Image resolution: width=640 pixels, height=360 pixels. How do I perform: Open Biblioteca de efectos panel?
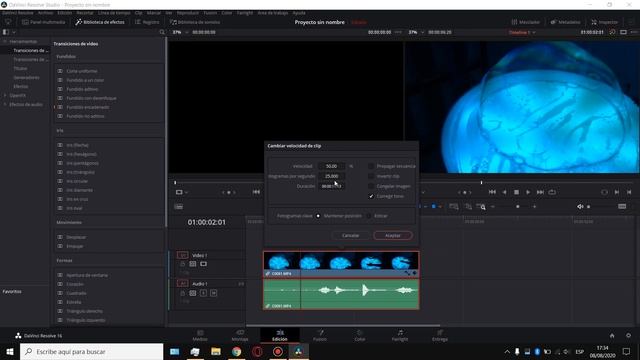pos(100,22)
